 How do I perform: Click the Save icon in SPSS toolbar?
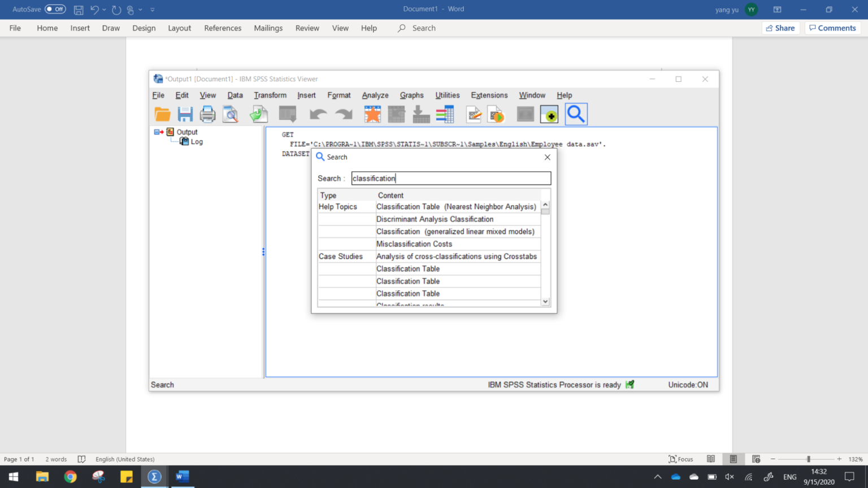[185, 114]
